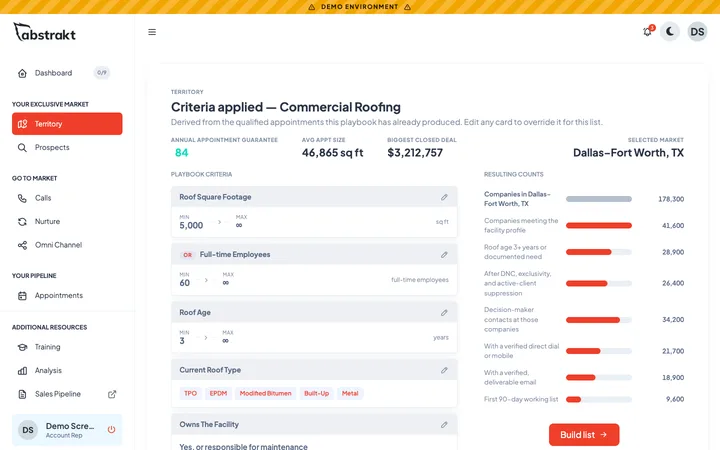
Task: Select the Metal roof type tag
Action: 350,394
